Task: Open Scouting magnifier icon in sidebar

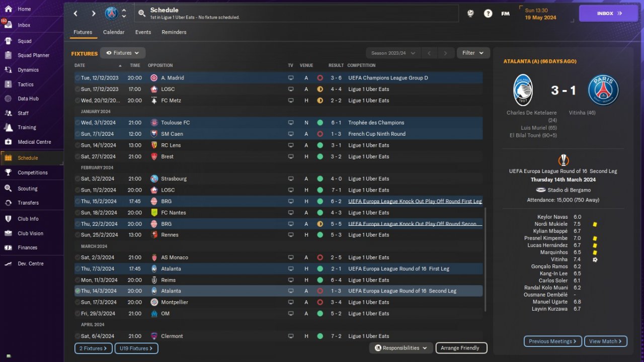Action: coord(9,189)
